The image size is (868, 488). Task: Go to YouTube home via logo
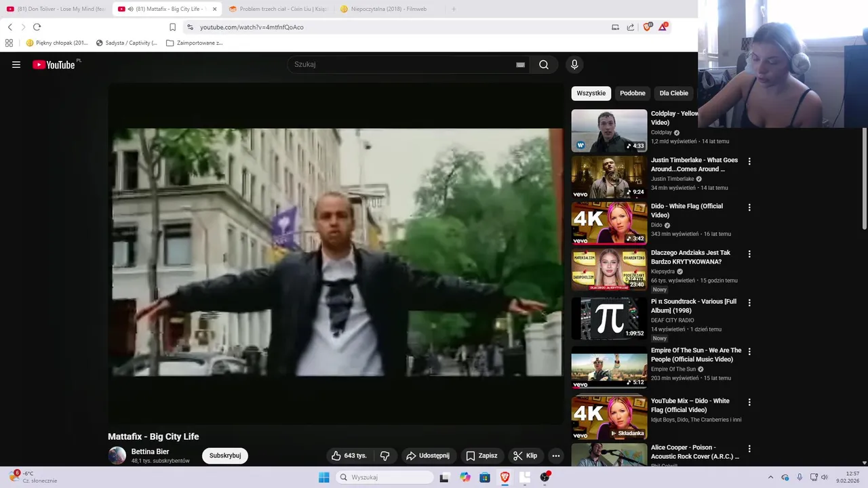coord(54,64)
